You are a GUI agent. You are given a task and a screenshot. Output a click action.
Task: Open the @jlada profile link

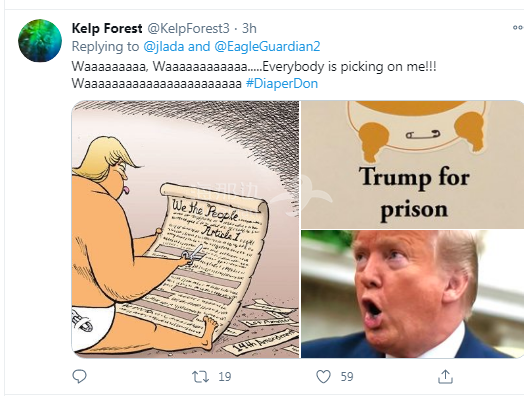[x=164, y=46]
